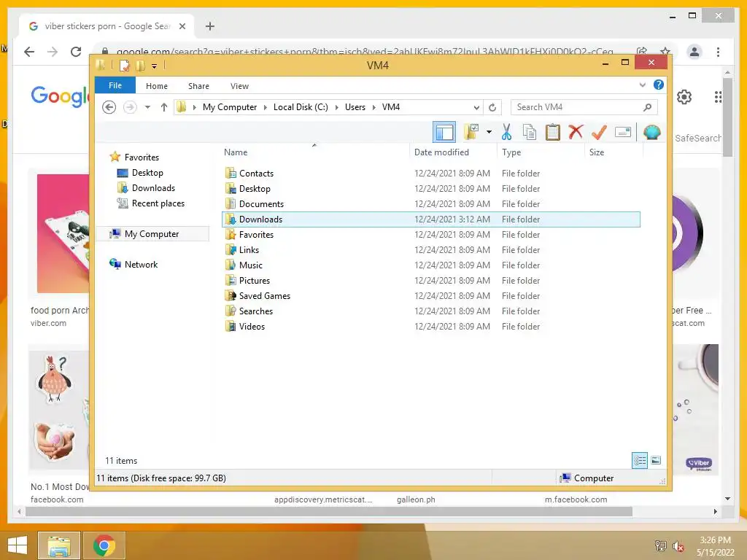The width and height of the screenshot is (747, 560).
Task: Click the Copy icon in toolbar
Action: 530,132
